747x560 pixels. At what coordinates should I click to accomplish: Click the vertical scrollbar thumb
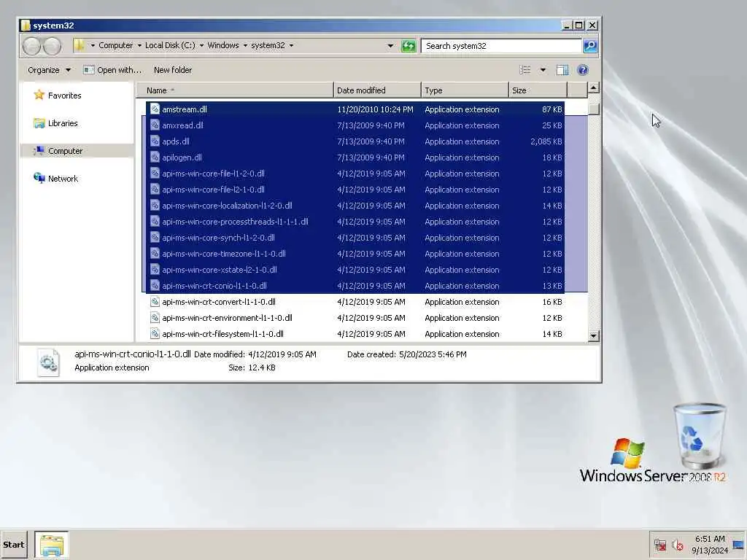(593, 109)
